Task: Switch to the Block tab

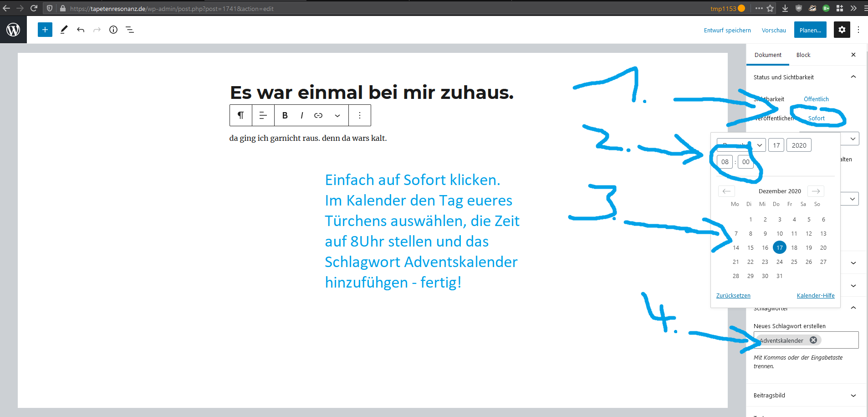Action: point(803,55)
